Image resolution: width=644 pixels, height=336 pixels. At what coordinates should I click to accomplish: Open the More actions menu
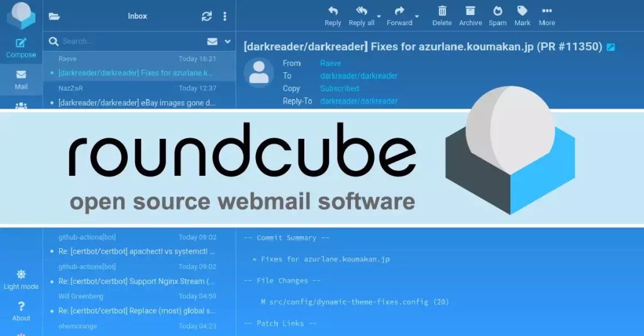(x=547, y=11)
